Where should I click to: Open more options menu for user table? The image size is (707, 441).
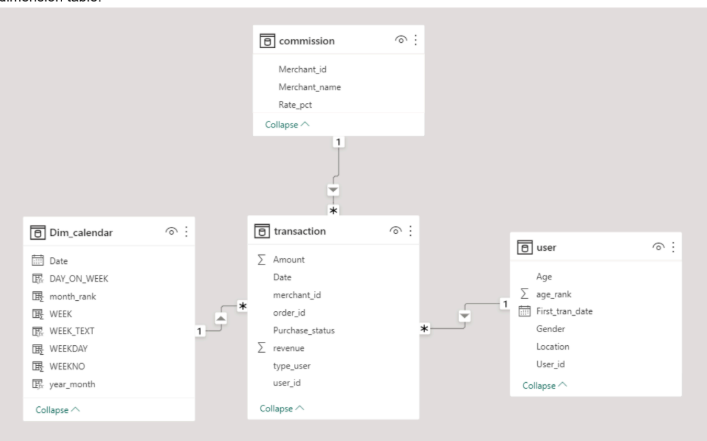point(673,247)
